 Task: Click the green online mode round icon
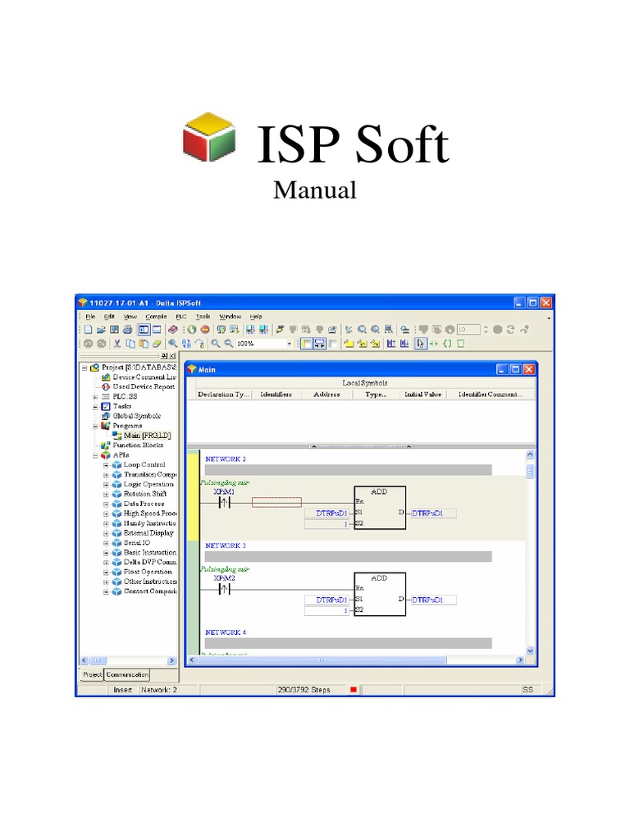pyautogui.click(x=192, y=330)
